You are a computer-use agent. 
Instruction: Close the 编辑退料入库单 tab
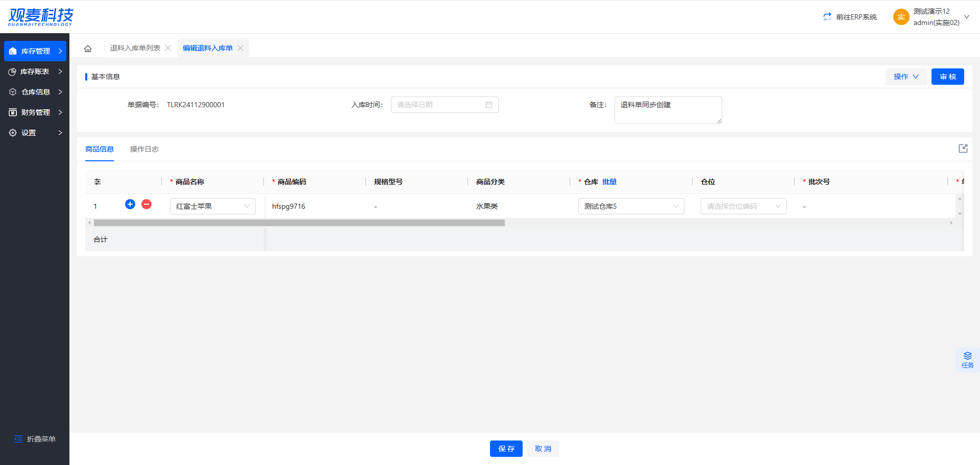click(x=240, y=48)
